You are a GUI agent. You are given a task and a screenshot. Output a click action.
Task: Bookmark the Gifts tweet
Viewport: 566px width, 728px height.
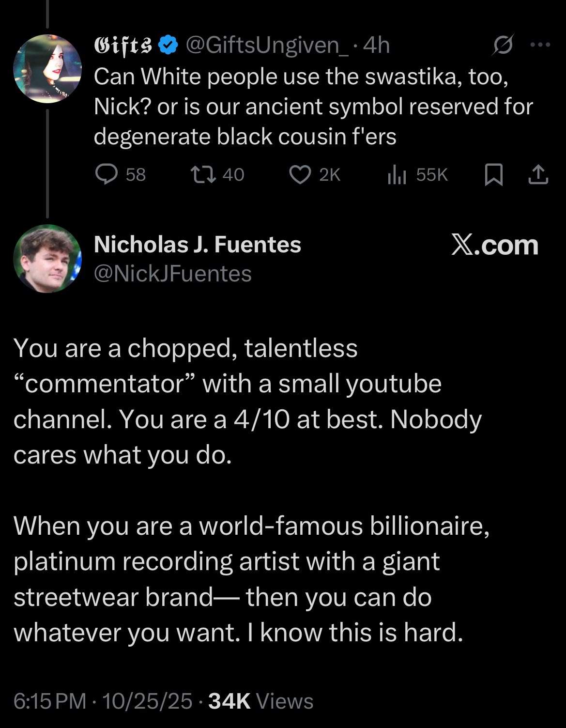pyautogui.click(x=493, y=174)
